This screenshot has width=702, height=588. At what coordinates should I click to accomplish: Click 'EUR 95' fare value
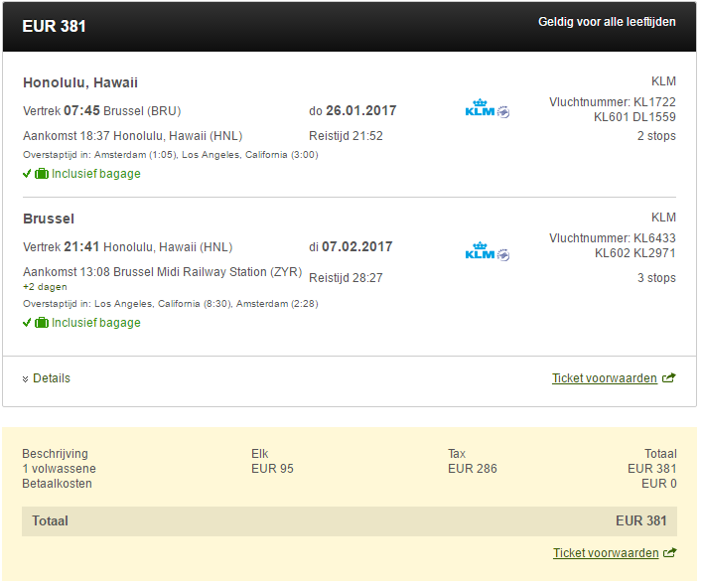click(272, 469)
